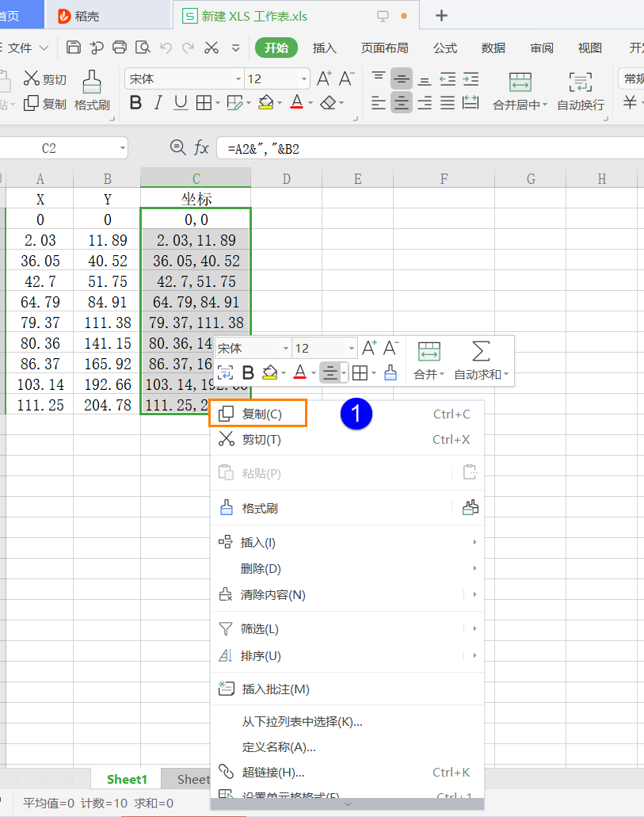Click the save icon in quick access toolbar
This screenshot has height=817, width=644.
tap(74, 48)
